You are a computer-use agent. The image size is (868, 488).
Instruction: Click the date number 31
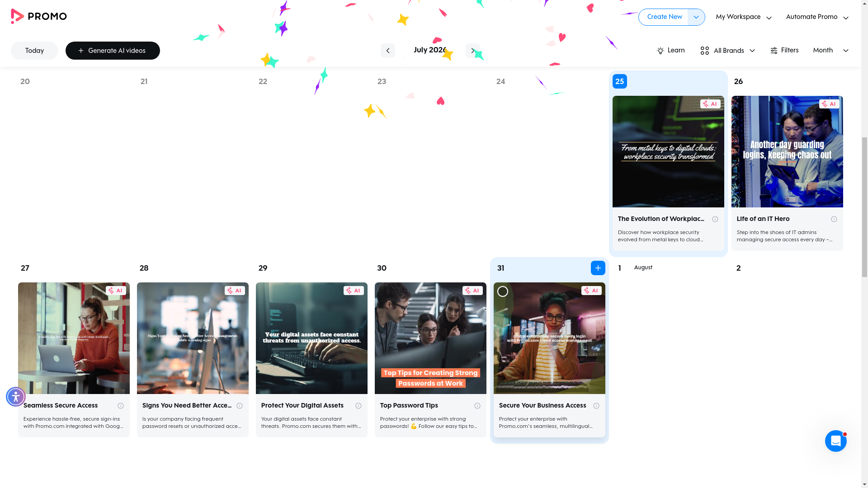(x=500, y=268)
